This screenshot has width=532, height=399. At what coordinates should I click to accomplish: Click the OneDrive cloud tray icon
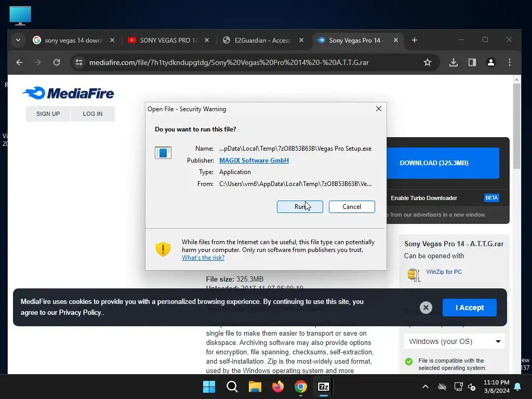click(x=442, y=387)
